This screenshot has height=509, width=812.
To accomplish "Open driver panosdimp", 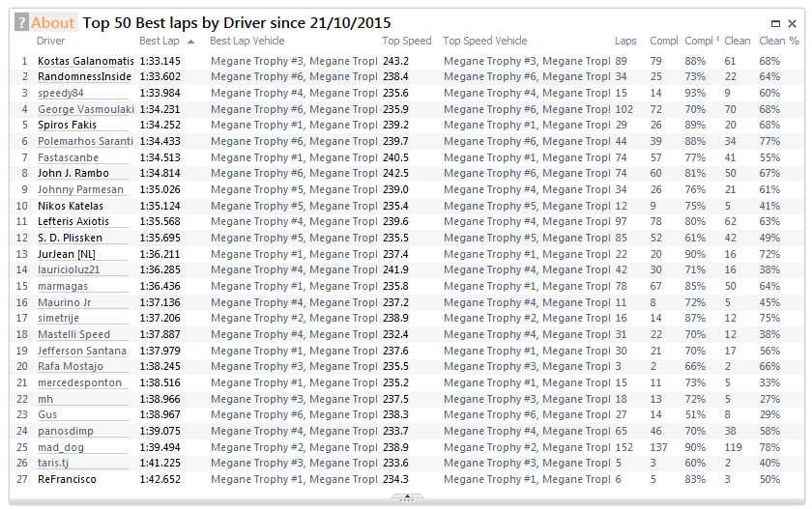I will tap(66, 432).
